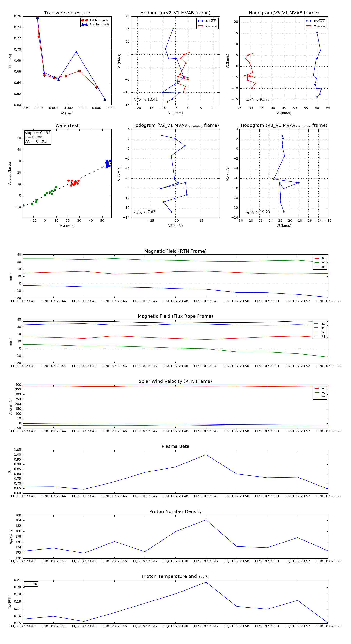Click the 'Plasma Beta' plot title

tap(175, 447)
